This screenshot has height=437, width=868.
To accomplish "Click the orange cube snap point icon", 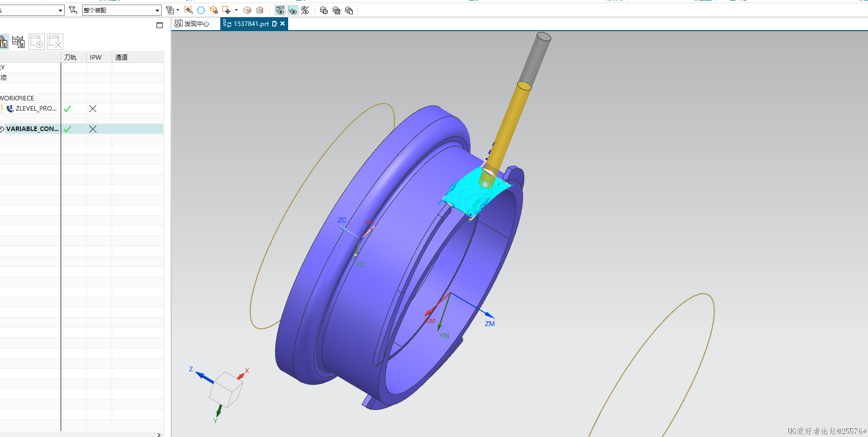I will point(214,10).
